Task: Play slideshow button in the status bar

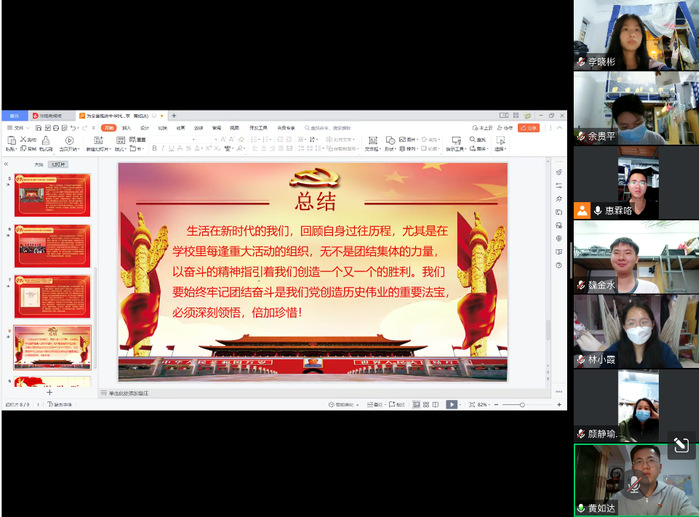Action: click(451, 404)
